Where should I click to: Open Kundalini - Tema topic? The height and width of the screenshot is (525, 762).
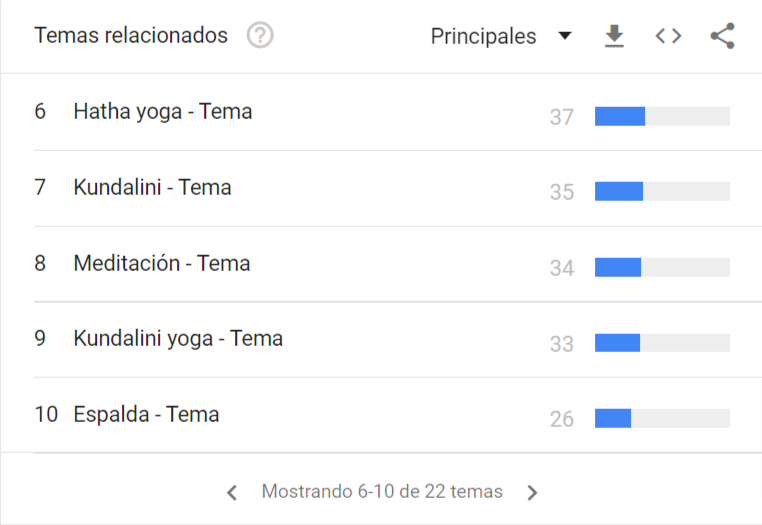(x=152, y=188)
